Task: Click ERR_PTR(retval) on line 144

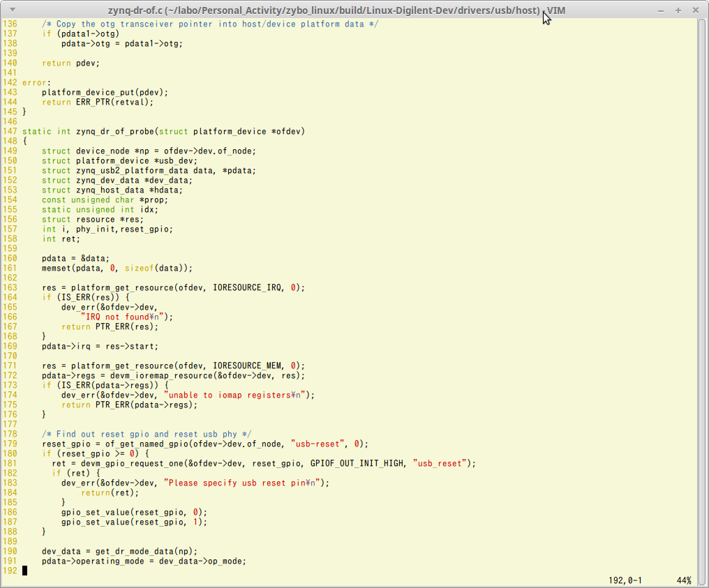Action: point(112,102)
